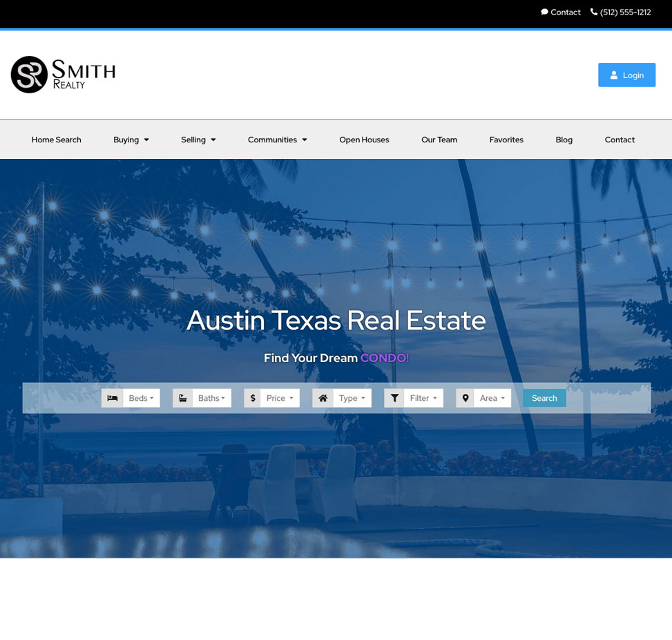Expand the Selling menu
672x640 pixels.
198,139
